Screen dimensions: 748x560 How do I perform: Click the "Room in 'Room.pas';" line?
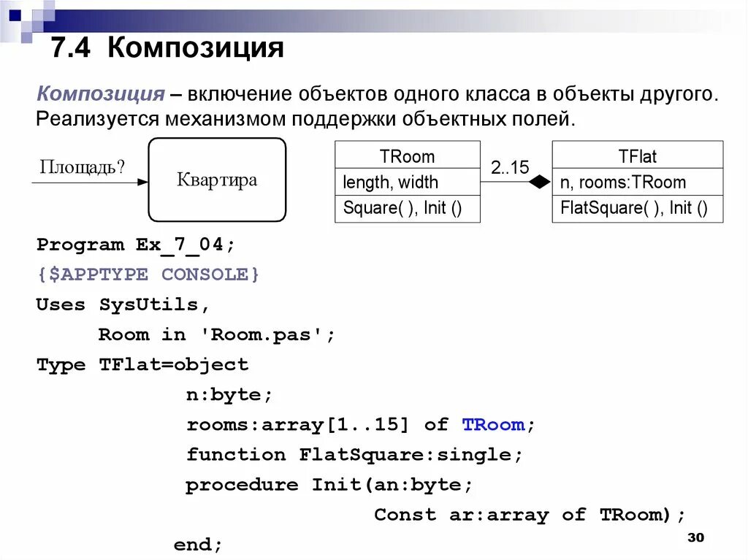tap(217, 335)
